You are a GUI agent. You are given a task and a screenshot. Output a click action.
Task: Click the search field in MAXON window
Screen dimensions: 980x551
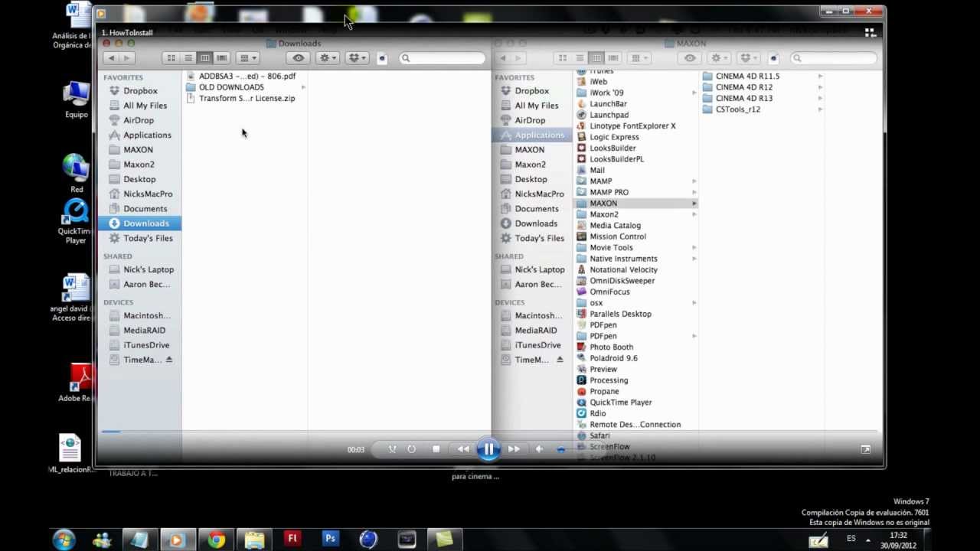834,58
